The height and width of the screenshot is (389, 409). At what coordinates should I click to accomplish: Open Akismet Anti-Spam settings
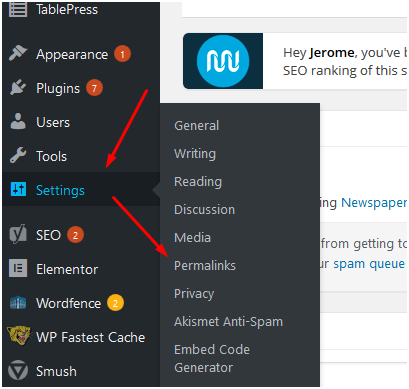click(x=228, y=322)
